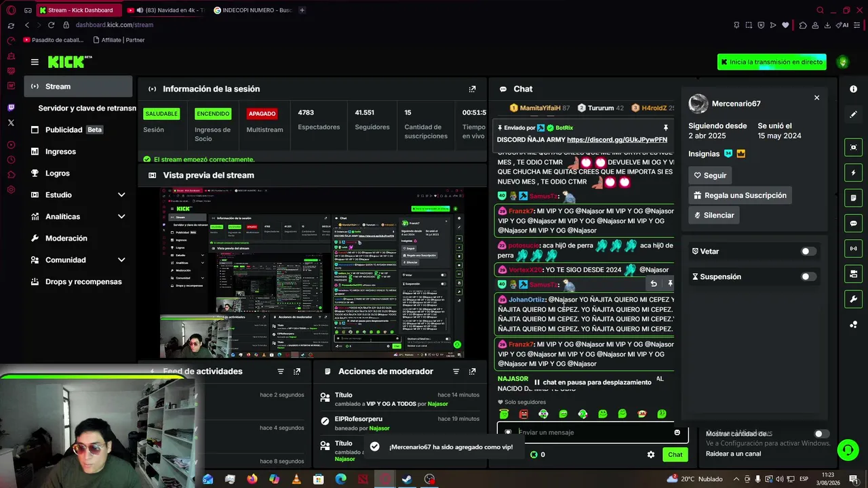The height and width of the screenshot is (488, 868).
Task: Open Firefox from the Windows taskbar
Action: pyautogui.click(x=252, y=479)
